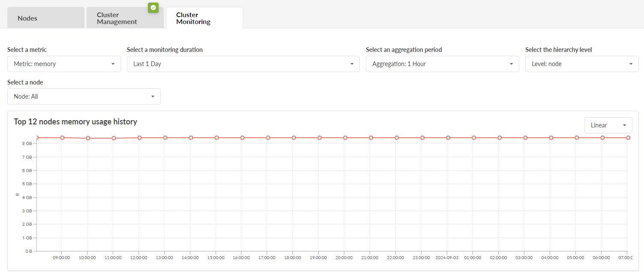Click the memory data point at 06:00:00

[x=602, y=138]
